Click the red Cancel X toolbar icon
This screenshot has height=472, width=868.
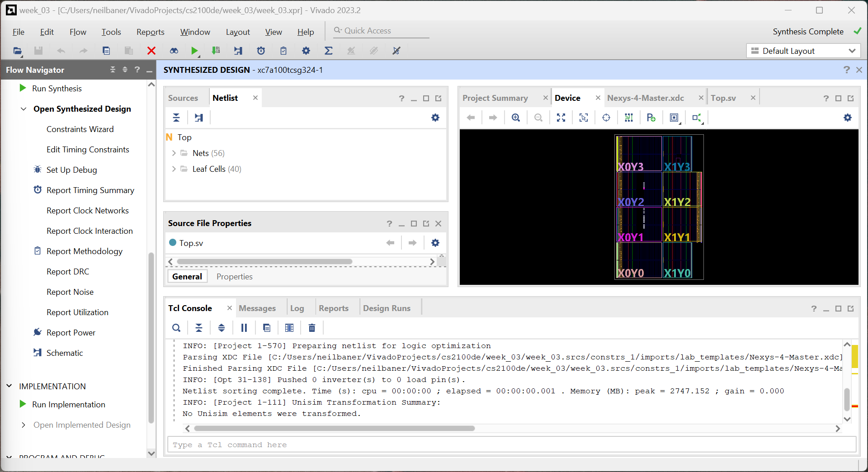151,51
